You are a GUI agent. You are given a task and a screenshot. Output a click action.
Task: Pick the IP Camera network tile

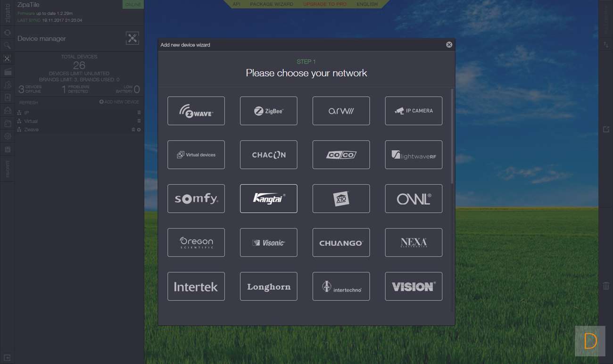pos(414,111)
